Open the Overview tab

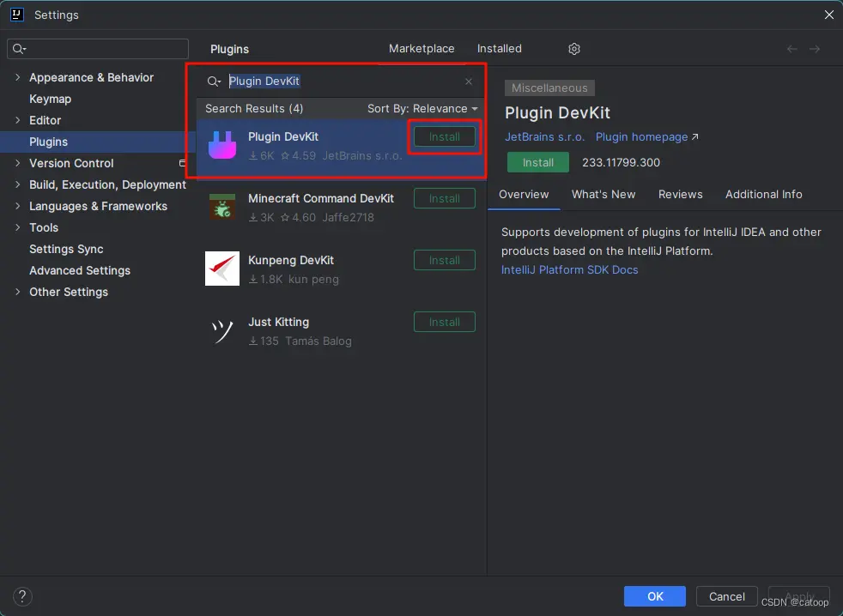[524, 194]
